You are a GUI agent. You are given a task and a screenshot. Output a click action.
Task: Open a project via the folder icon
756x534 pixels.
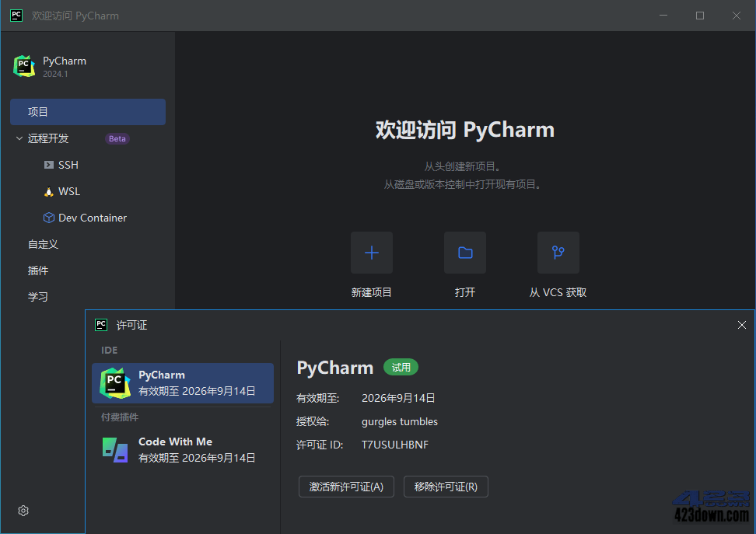pos(464,252)
